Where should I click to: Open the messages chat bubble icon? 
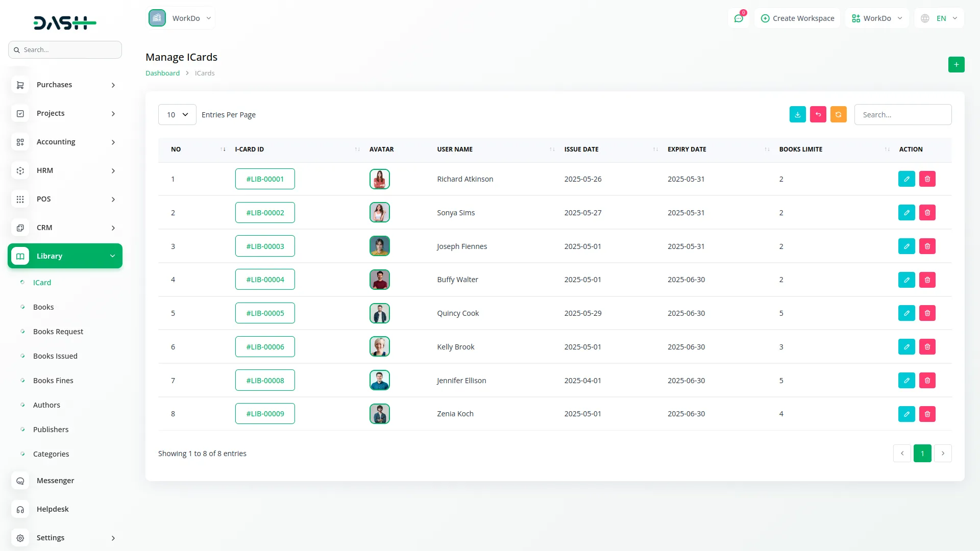[739, 18]
